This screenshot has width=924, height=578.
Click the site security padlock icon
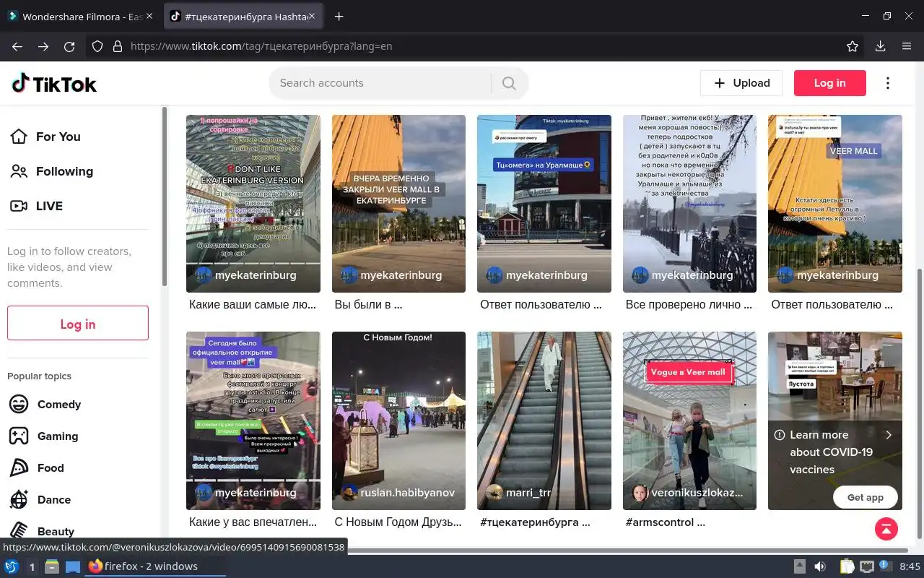coord(118,46)
